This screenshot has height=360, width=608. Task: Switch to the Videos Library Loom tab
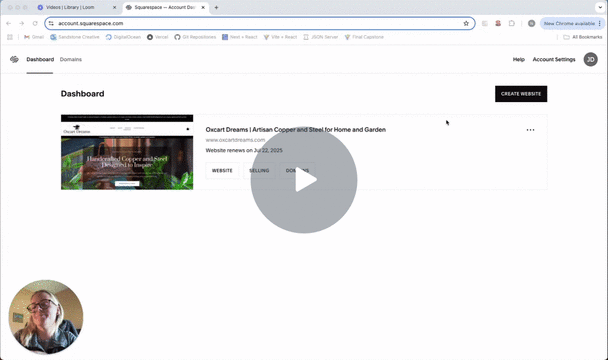coord(76,7)
